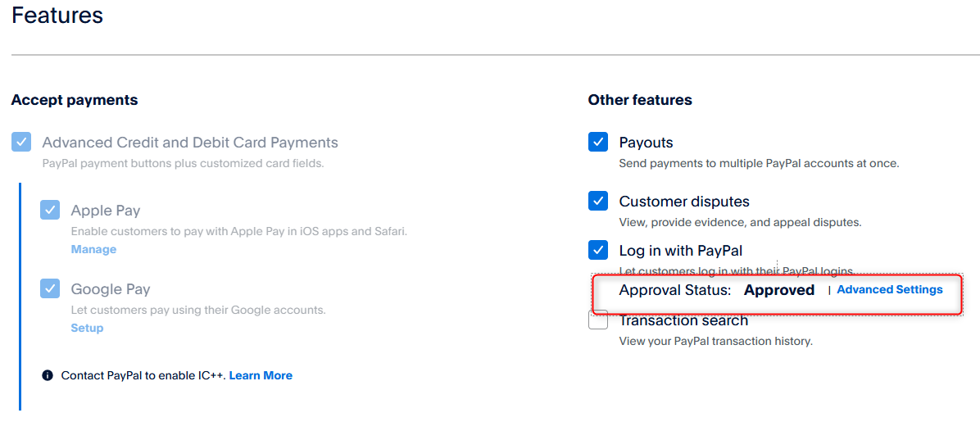Click the Transaction search history description text
This screenshot has height=431, width=980.
[715, 342]
